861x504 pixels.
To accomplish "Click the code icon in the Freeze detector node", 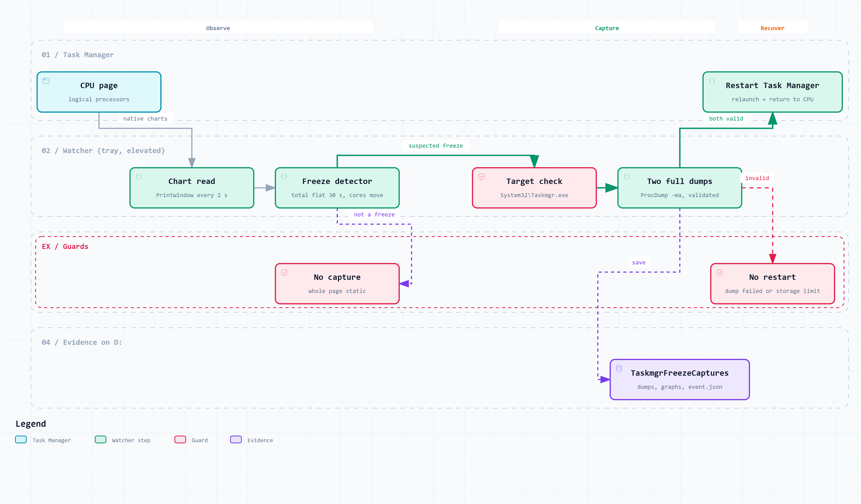I will click(284, 177).
